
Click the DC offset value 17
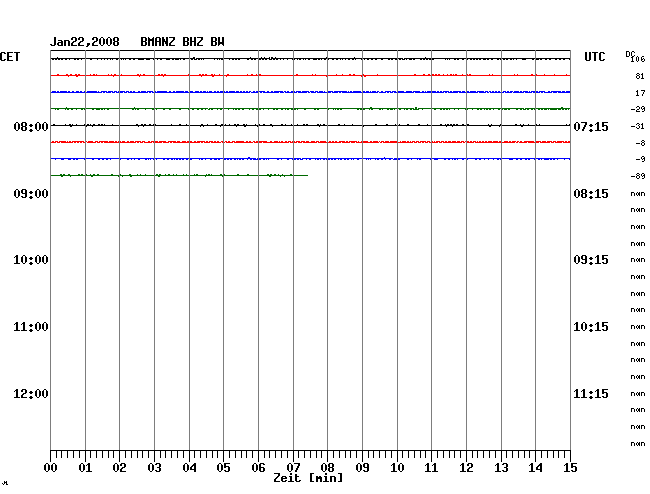640,93
